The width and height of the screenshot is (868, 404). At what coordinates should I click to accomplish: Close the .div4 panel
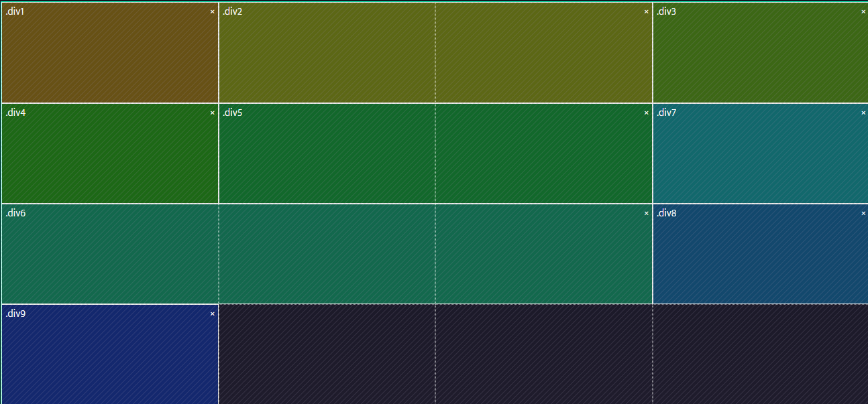click(x=213, y=113)
